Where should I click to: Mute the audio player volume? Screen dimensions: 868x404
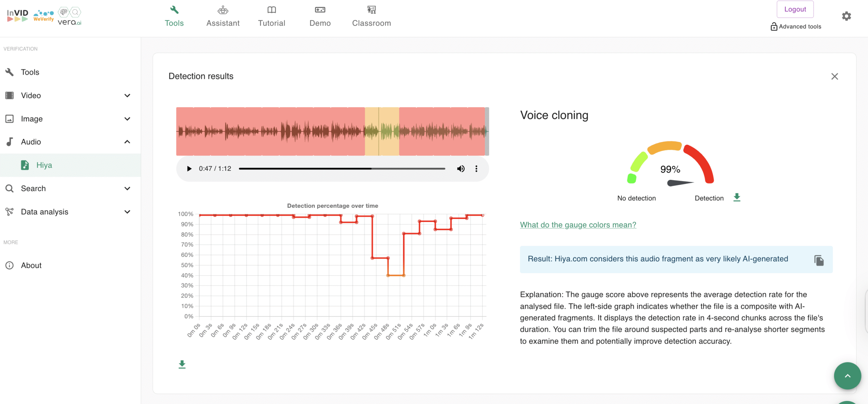click(460, 168)
